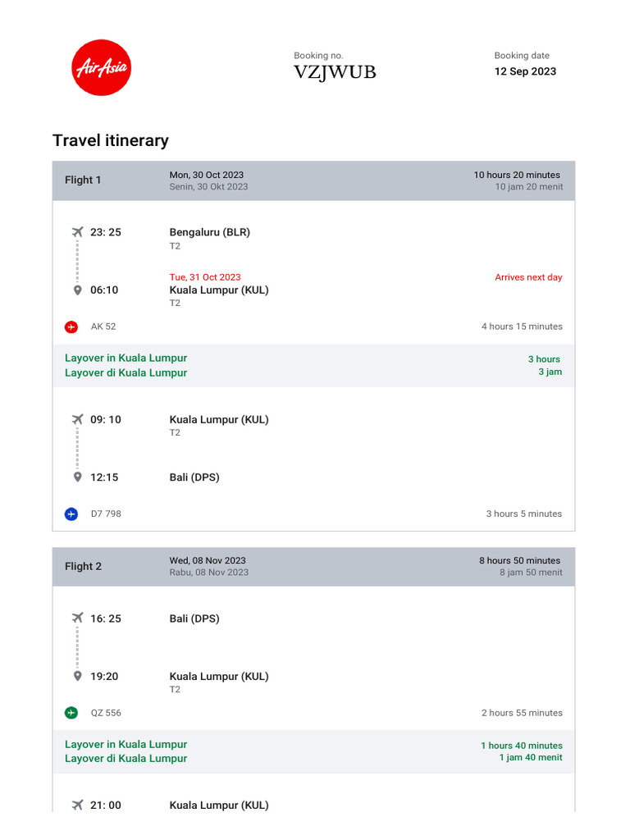
Task: Click the green QZ 556 airline icon
Action: point(71,713)
